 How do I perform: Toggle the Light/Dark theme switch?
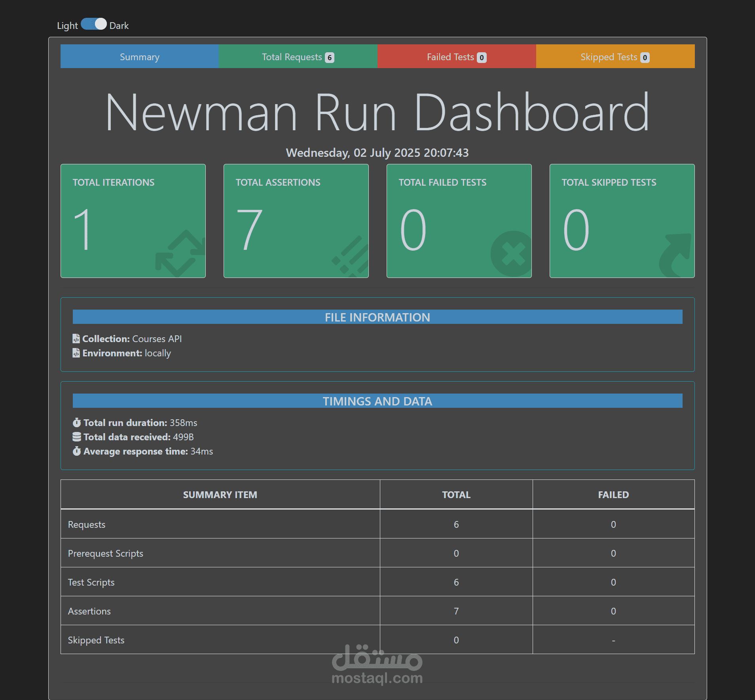[x=94, y=24]
